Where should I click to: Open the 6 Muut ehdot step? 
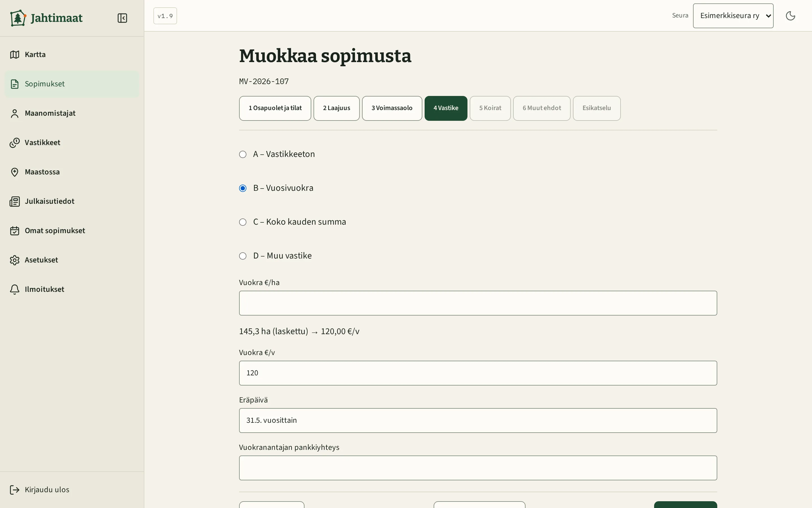pyautogui.click(x=542, y=108)
